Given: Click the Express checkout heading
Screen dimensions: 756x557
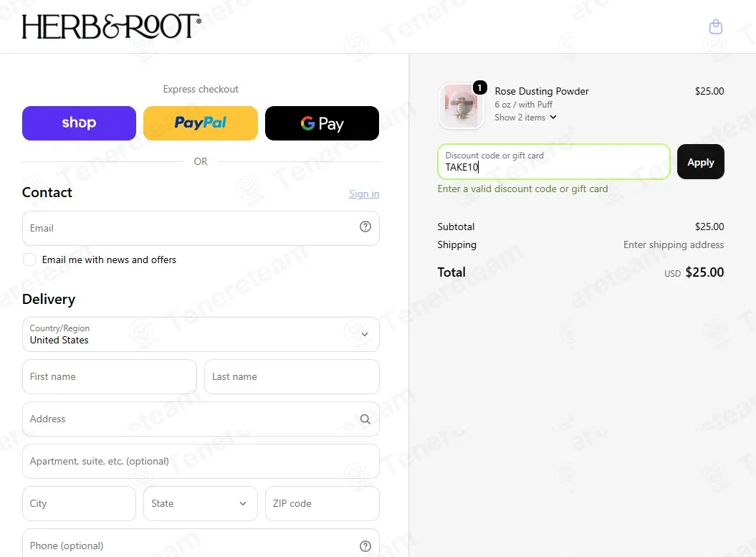Looking at the screenshot, I should coord(201,89).
